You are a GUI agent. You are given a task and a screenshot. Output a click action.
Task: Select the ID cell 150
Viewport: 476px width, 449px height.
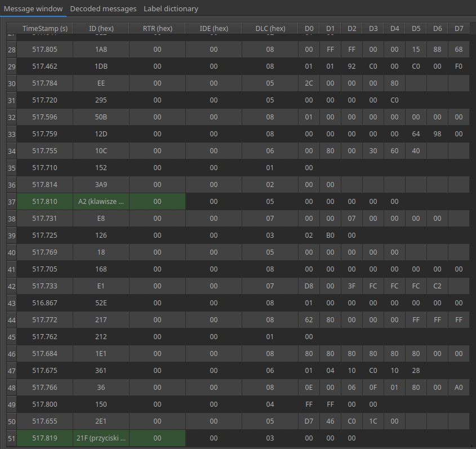pyautogui.click(x=101, y=404)
